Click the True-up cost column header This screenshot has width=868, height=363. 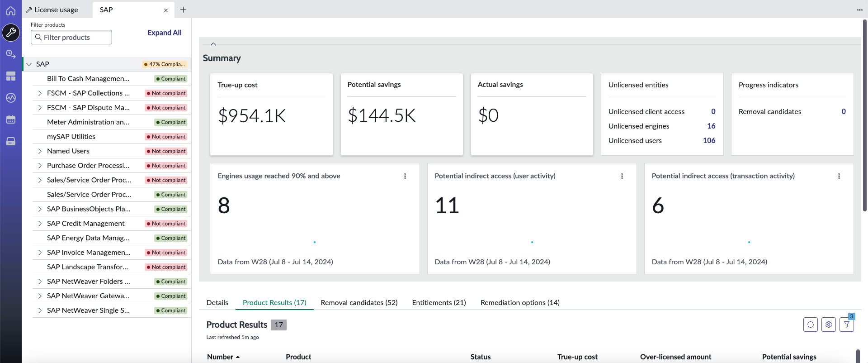click(577, 357)
